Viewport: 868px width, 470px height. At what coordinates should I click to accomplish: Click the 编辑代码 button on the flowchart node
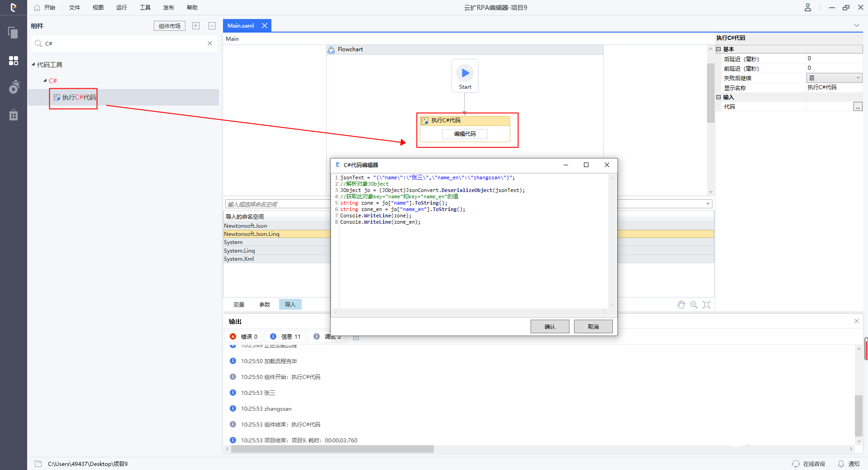tap(465, 134)
